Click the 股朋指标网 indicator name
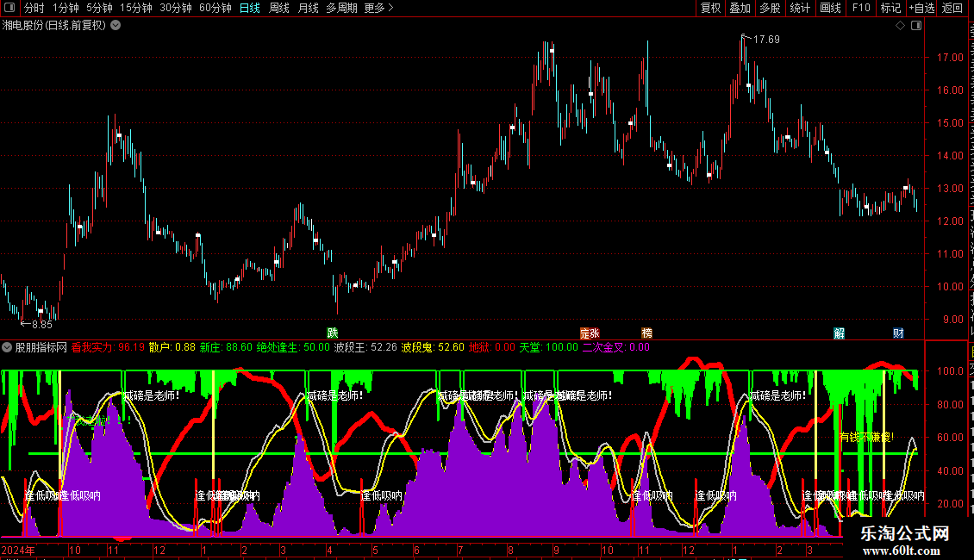974x560 pixels. point(41,348)
